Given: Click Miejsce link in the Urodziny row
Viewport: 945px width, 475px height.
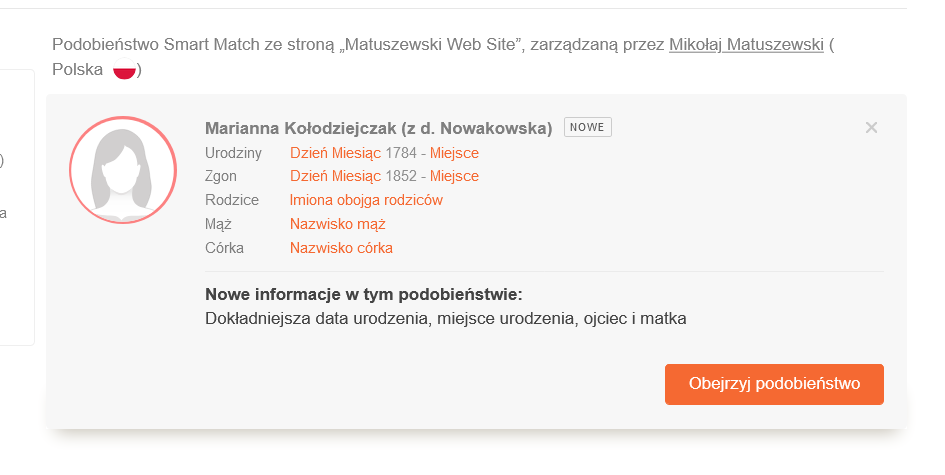Looking at the screenshot, I should tap(454, 153).
